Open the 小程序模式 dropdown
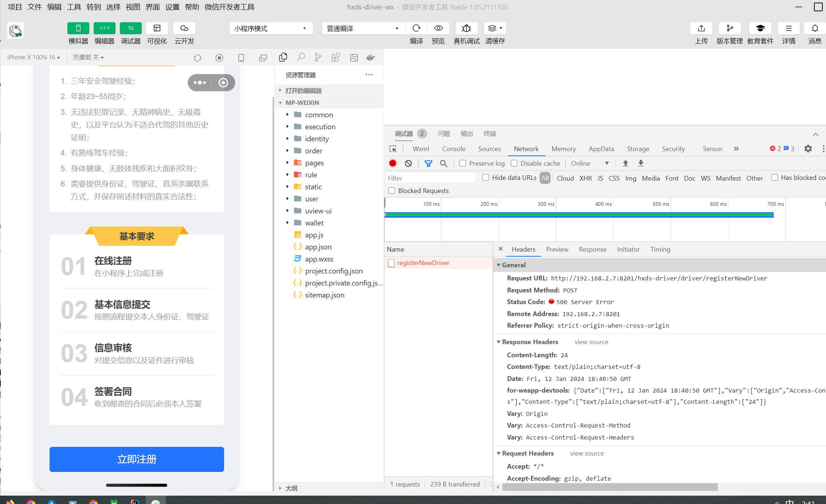The height and width of the screenshot is (504, 826). [271, 28]
